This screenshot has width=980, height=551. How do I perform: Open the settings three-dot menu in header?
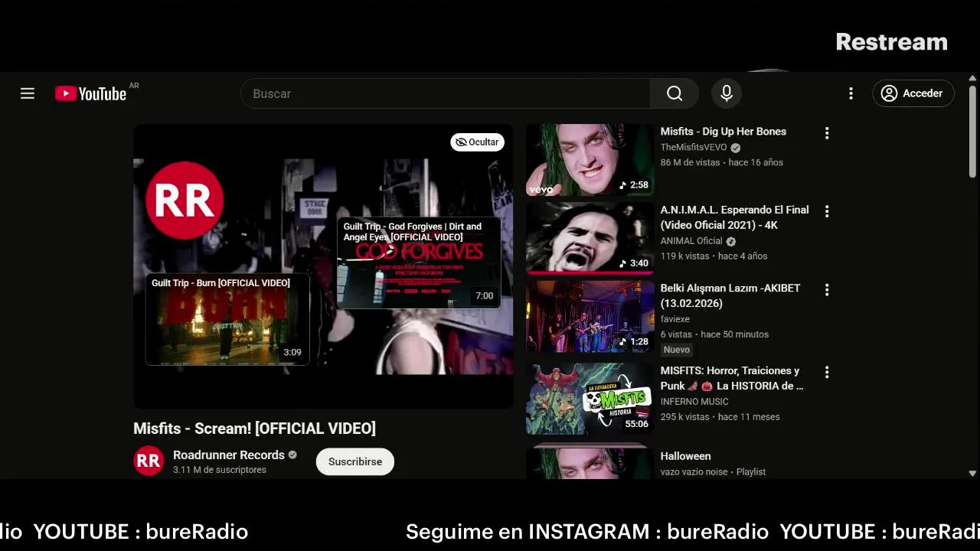[x=851, y=93]
